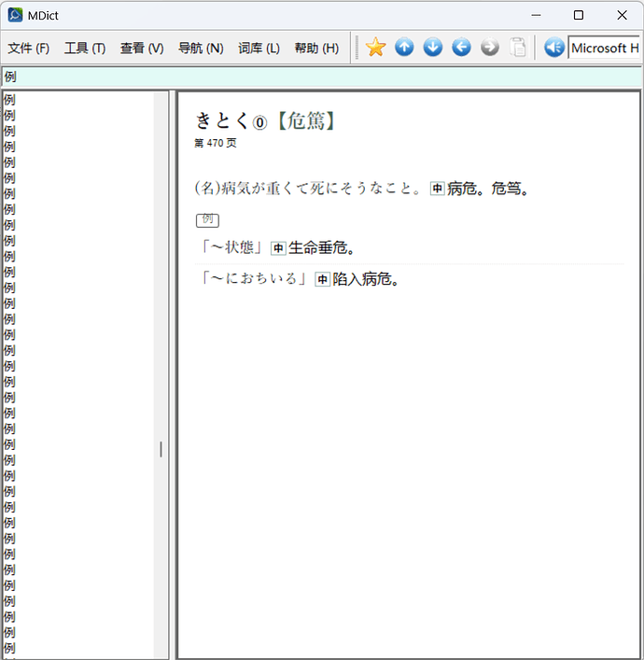Go to next entry with down arrow

pyautogui.click(x=433, y=47)
